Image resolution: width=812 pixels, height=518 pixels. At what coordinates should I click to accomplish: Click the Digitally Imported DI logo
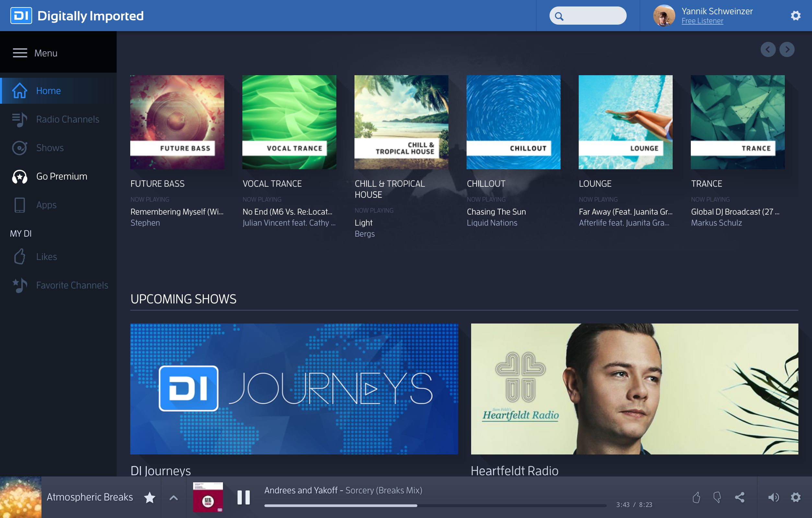click(x=21, y=16)
